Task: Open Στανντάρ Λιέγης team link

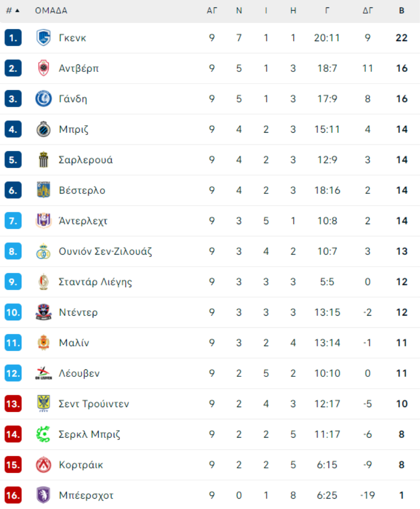Action: pos(95,282)
